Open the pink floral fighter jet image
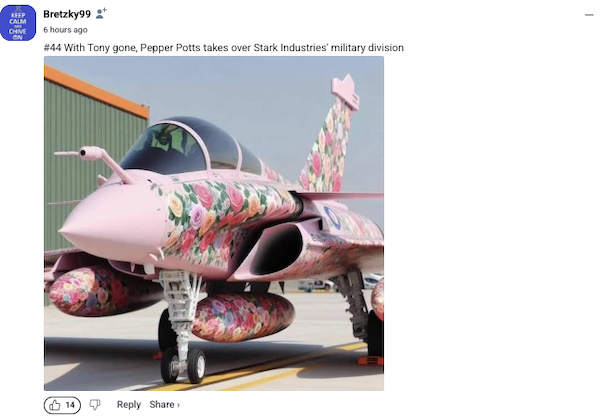The image size is (600, 418). click(x=214, y=223)
